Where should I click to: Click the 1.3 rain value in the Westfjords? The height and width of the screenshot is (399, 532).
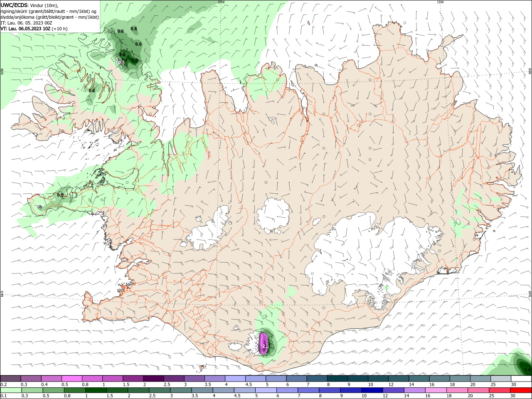(x=134, y=61)
